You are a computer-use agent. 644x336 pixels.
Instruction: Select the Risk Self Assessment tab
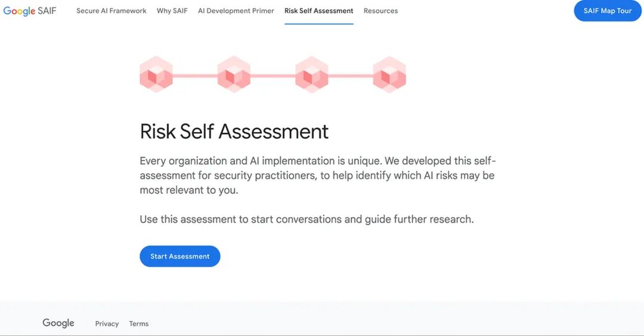coord(318,11)
